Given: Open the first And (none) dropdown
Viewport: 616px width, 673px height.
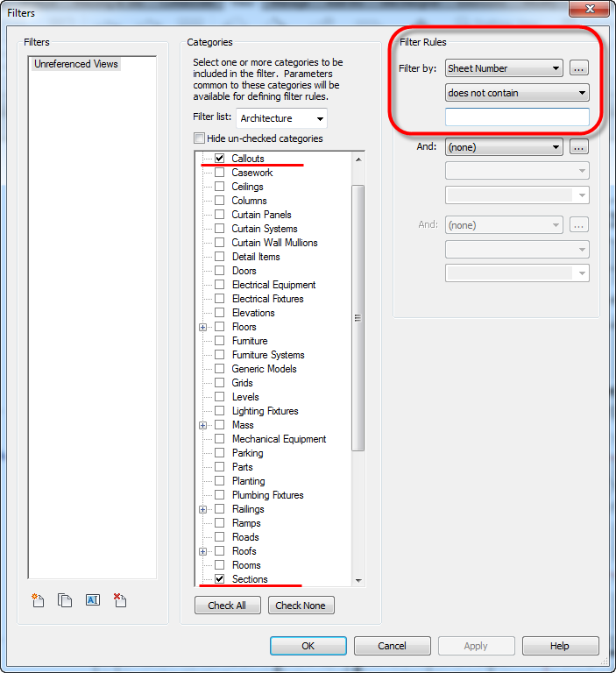Looking at the screenshot, I should (504, 147).
